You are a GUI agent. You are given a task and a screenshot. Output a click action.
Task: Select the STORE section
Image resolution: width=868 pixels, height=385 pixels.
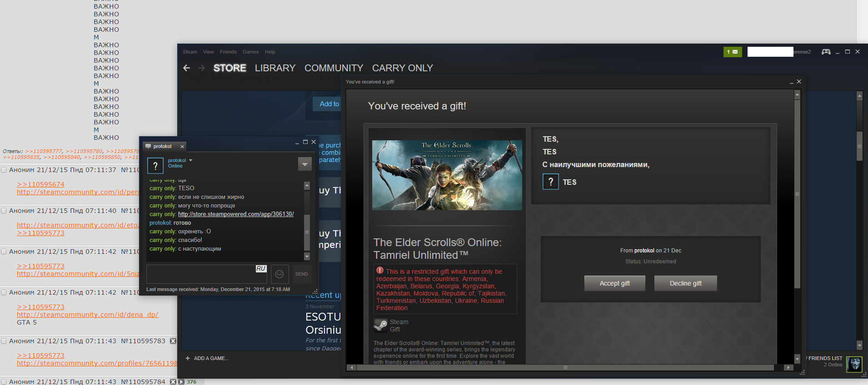tap(230, 68)
